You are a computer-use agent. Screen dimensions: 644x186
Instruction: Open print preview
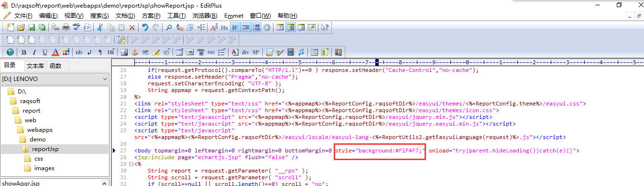click(55, 27)
